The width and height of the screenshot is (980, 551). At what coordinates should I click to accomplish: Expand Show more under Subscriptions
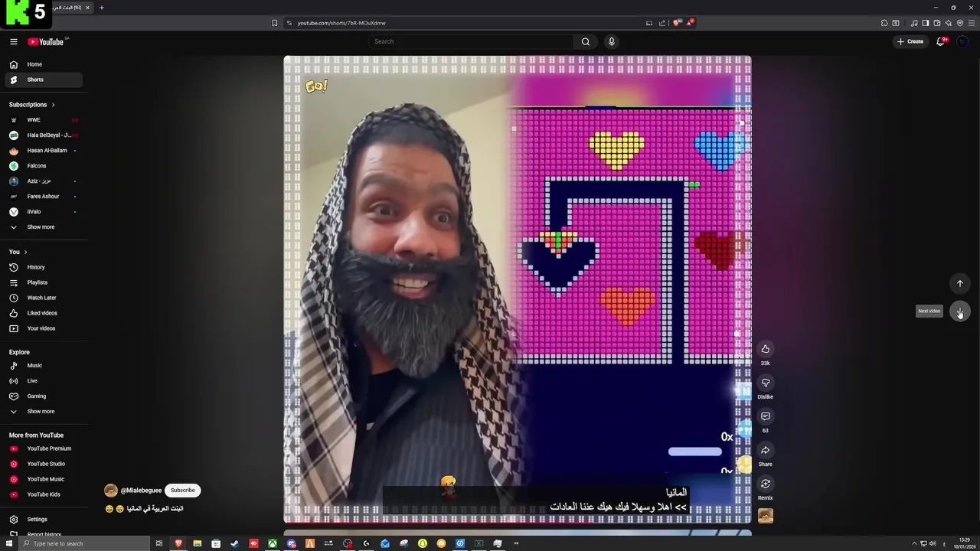[44, 227]
